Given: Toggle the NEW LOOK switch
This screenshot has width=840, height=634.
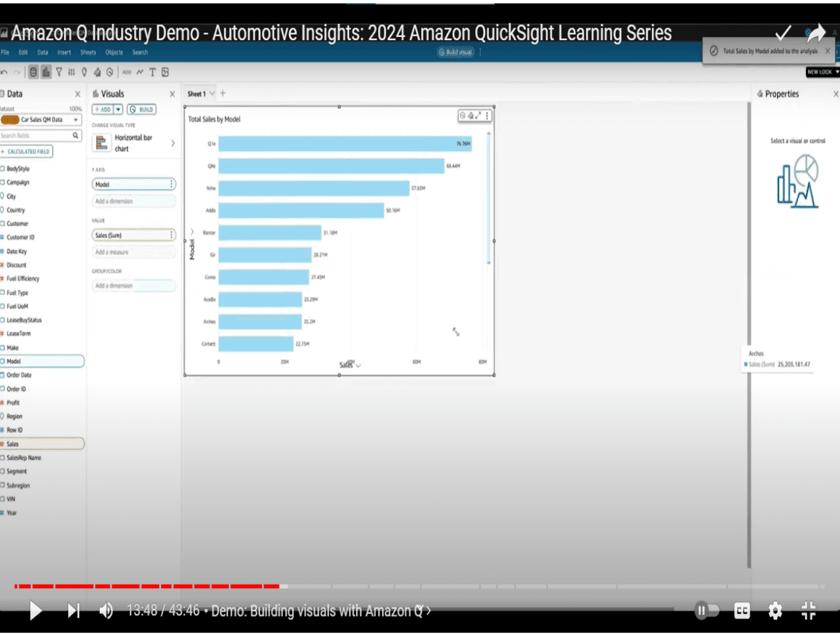Looking at the screenshot, I should 822,72.
